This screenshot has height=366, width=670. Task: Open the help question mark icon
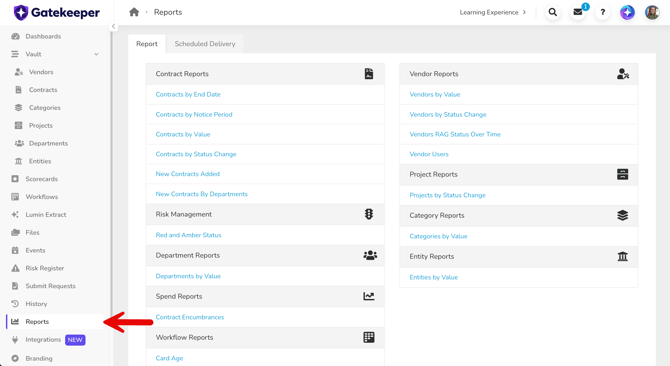pyautogui.click(x=602, y=12)
